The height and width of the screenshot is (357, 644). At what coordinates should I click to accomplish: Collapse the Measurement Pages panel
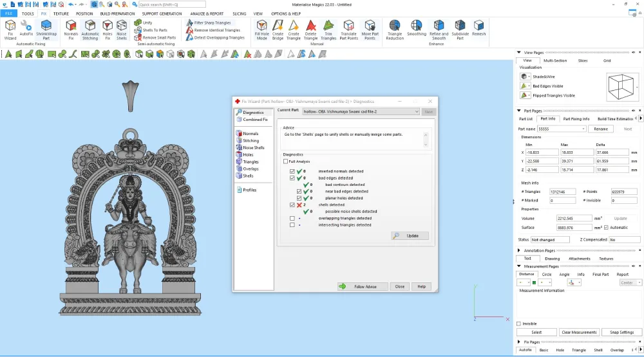pos(518,266)
